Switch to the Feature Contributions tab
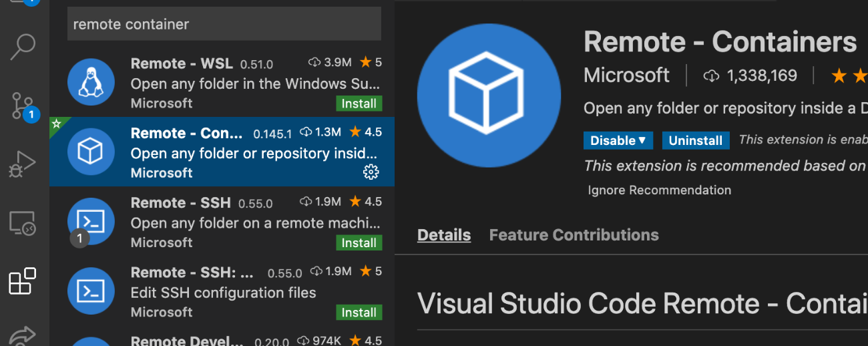 tap(574, 235)
